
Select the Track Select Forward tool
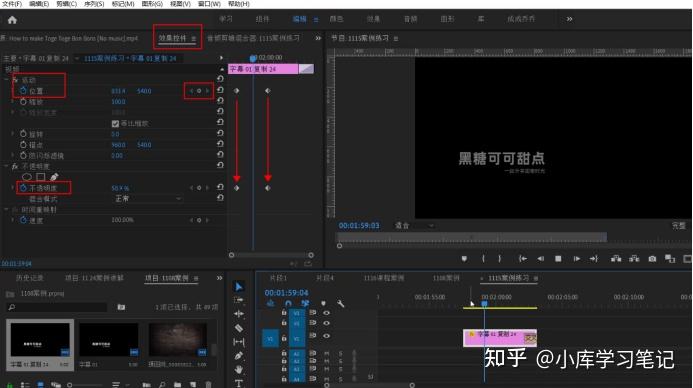[239, 300]
